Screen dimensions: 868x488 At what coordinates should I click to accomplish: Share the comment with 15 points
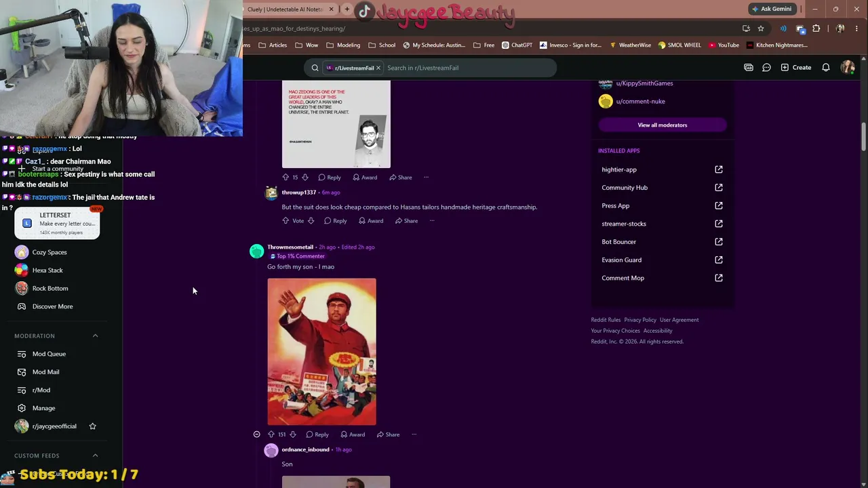coord(400,178)
